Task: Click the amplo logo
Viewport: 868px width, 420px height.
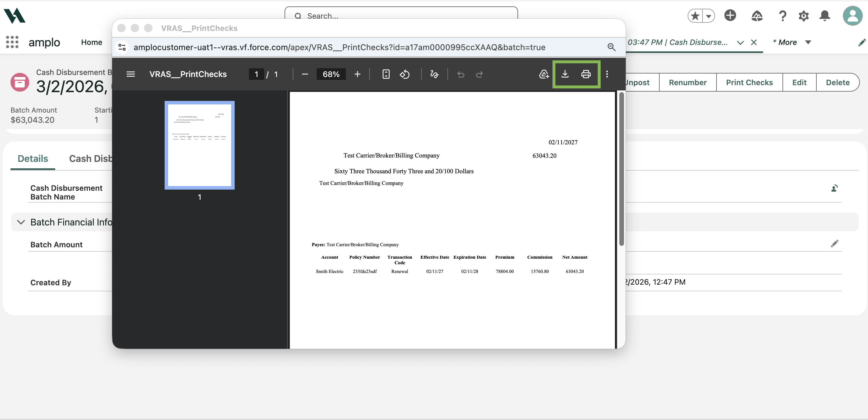Action: tap(15, 16)
